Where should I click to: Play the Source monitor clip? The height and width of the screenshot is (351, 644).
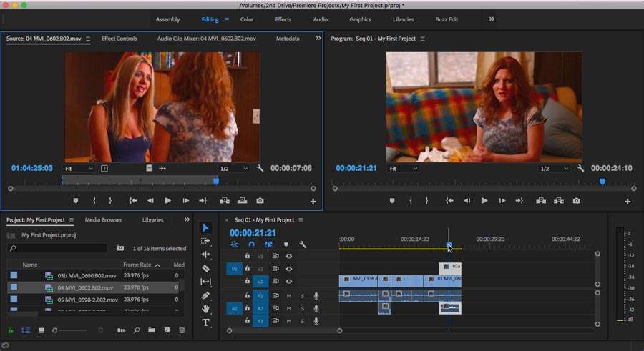(x=167, y=201)
